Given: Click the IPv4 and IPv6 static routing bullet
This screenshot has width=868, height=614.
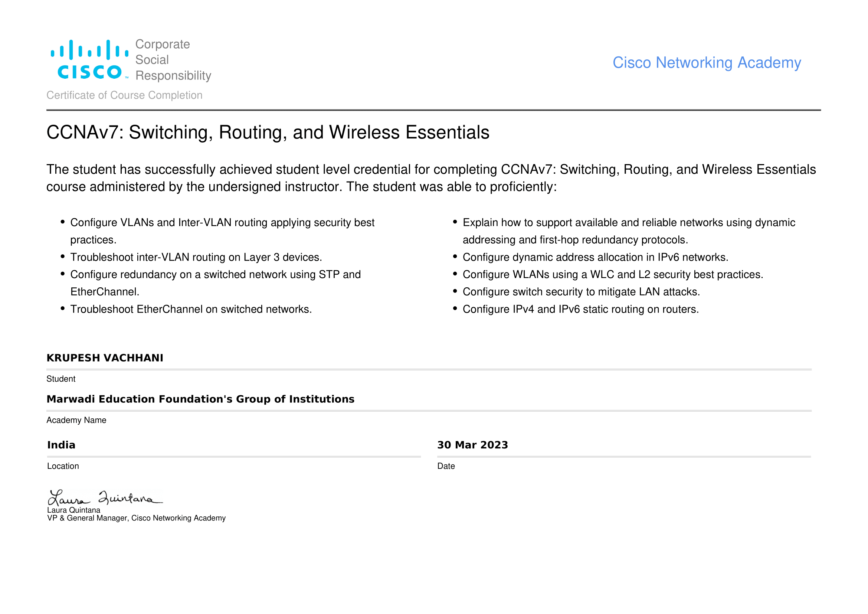Looking at the screenshot, I should (580, 309).
